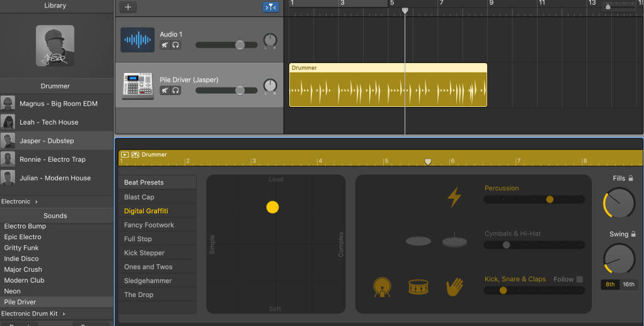
Task: Enable the lightning bolt percussion icon
Action: (454, 198)
